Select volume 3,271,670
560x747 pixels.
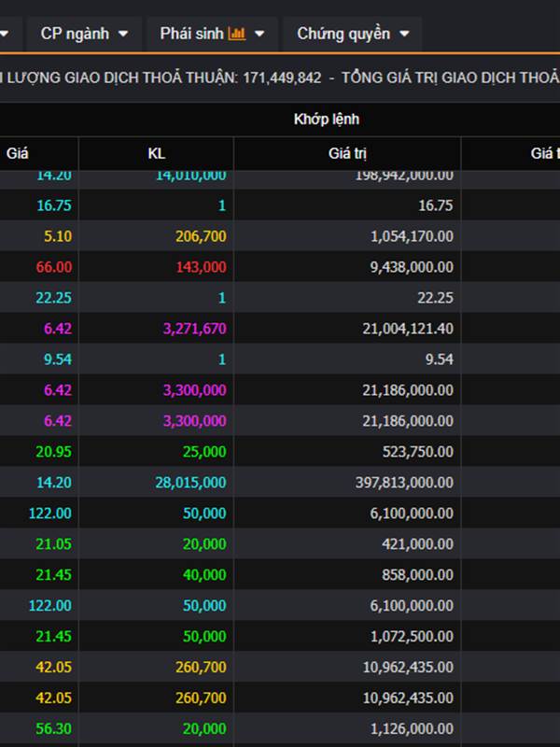point(195,329)
